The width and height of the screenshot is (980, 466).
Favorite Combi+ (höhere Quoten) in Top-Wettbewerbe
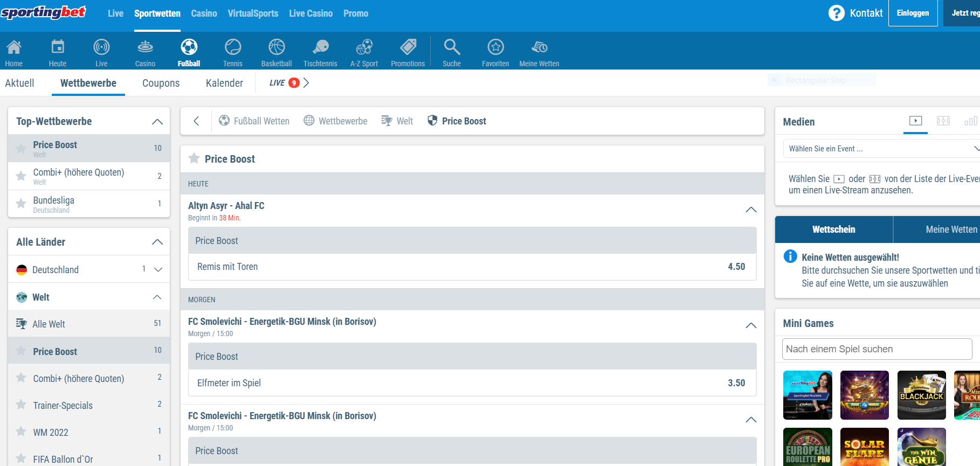[21, 176]
